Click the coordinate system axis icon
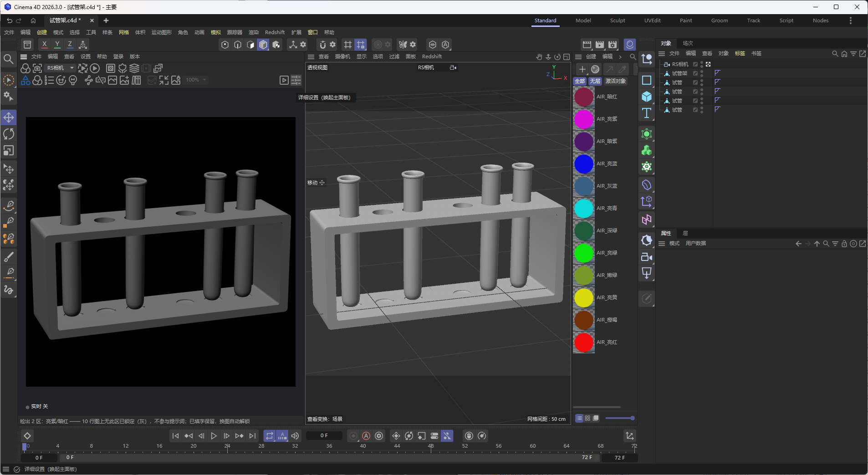 click(x=83, y=45)
